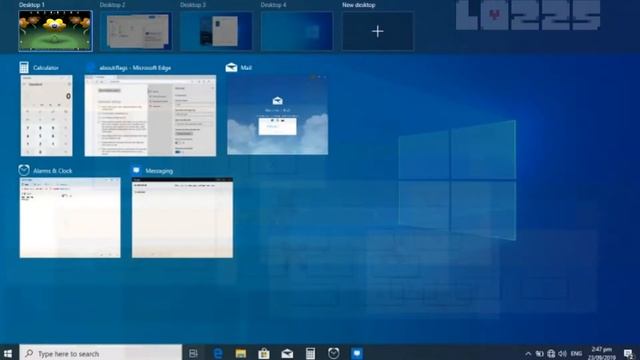Click the Mail envelope icon beside its window title
The height and width of the screenshot is (360, 640).
coord(231,67)
